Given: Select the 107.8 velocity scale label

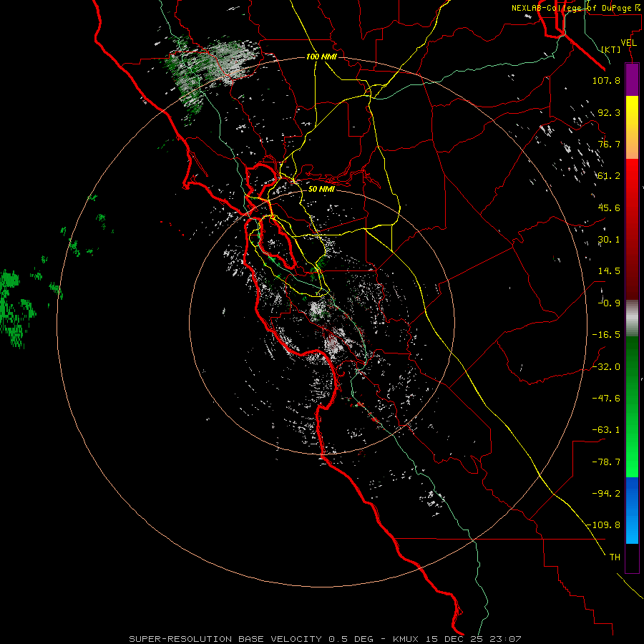Looking at the screenshot, I should tap(606, 80).
